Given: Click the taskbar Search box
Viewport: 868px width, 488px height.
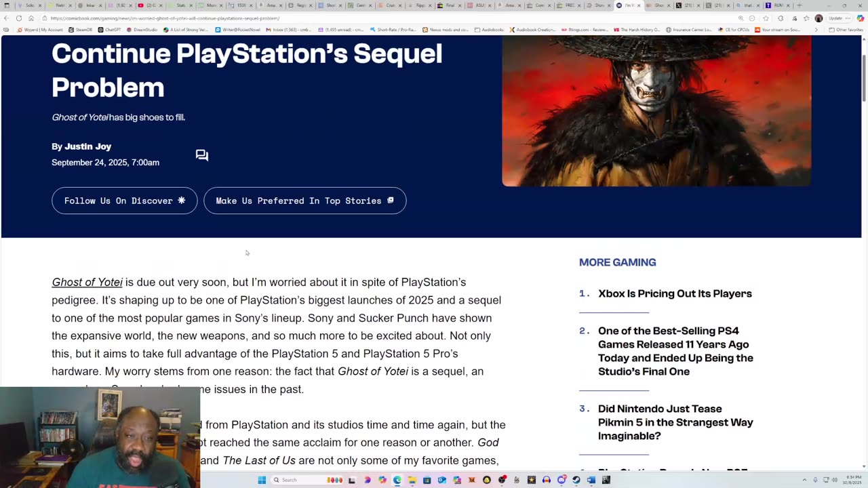Looking at the screenshot, I should [x=308, y=480].
